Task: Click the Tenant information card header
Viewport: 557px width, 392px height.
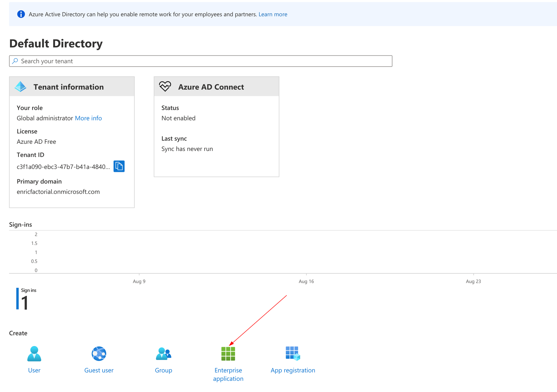Action: pos(72,87)
